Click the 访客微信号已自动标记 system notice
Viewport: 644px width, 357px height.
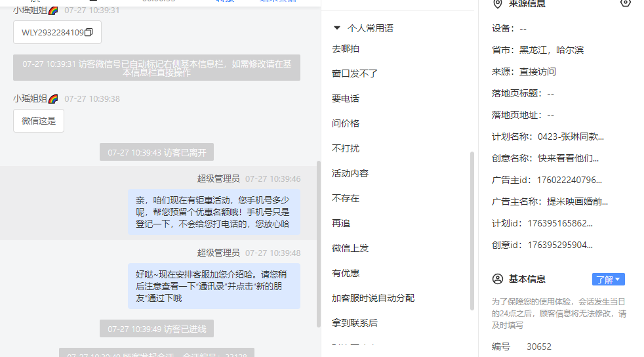pyautogui.click(x=157, y=68)
